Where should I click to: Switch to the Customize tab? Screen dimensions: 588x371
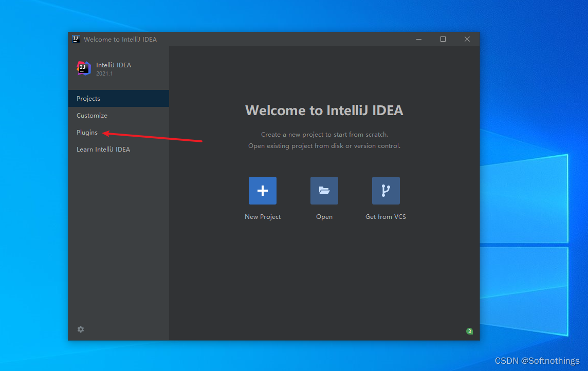pyautogui.click(x=119, y=116)
